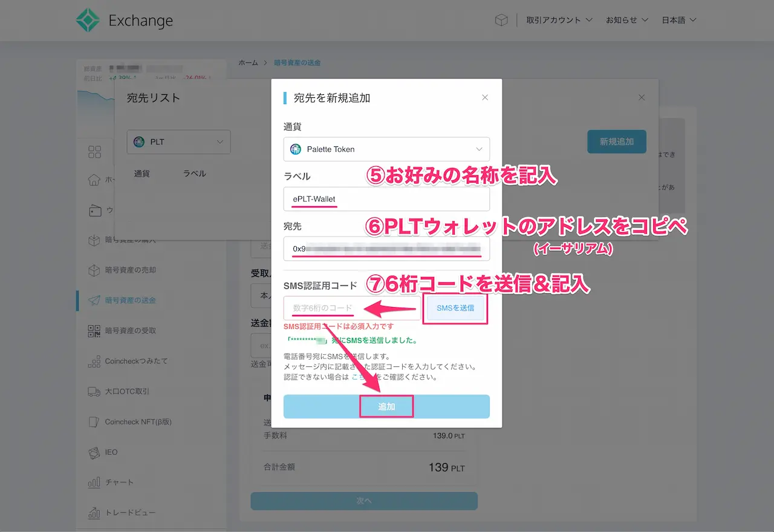The height and width of the screenshot is (532, 774).
Task: Open the Palette Token currency dropdown
Action: (386, 149)
